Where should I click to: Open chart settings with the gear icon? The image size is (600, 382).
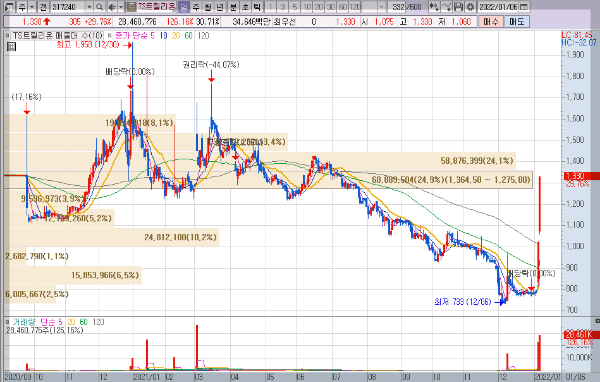[x=470, y=7]
